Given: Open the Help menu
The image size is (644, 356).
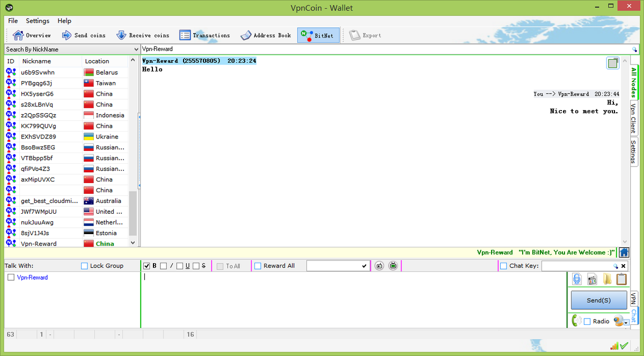Looking at the screenshot, I should (64, 21).
